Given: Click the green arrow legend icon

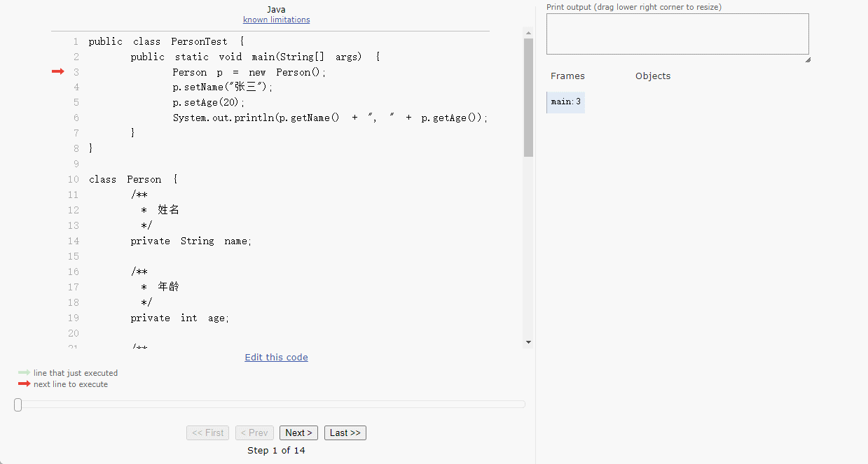Looking at the screenshot, I should 24,373.
